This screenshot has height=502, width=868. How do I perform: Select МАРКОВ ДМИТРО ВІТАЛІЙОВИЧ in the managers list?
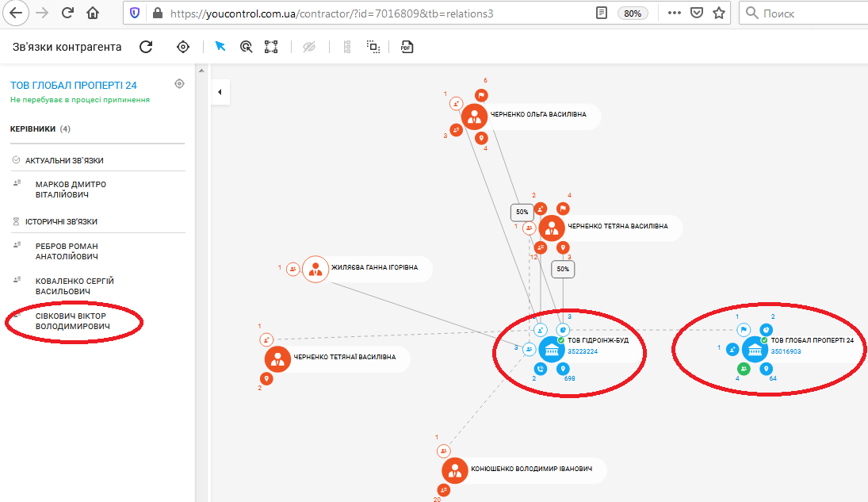(x=71, y=190)
